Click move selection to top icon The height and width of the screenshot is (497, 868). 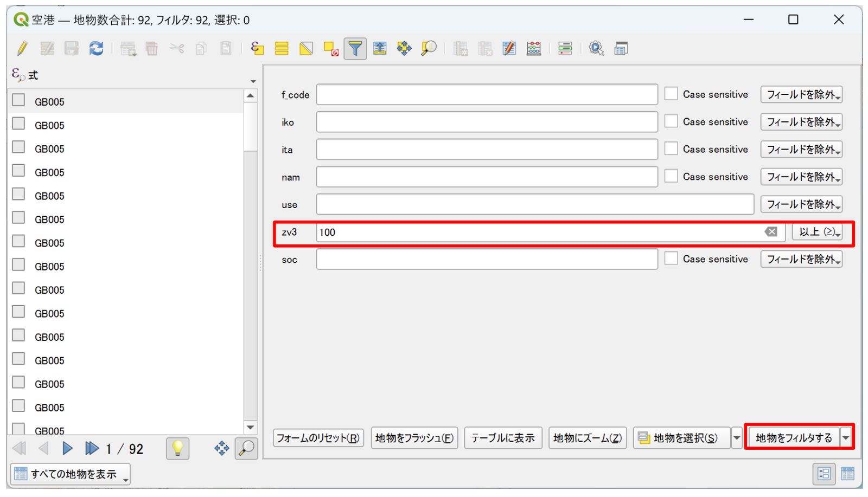pyautogui.click(x=380, y=49)
